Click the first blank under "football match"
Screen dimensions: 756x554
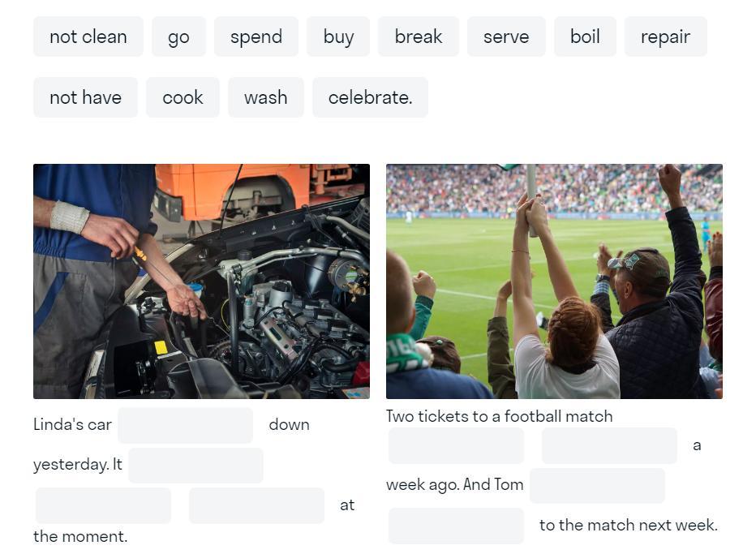click(x=456, y=445)
